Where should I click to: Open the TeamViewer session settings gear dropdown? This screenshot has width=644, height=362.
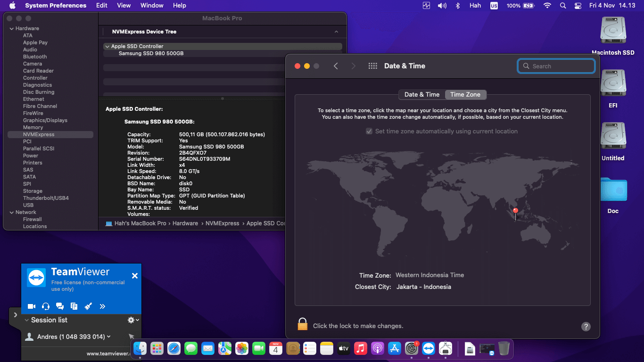(133, 320)
